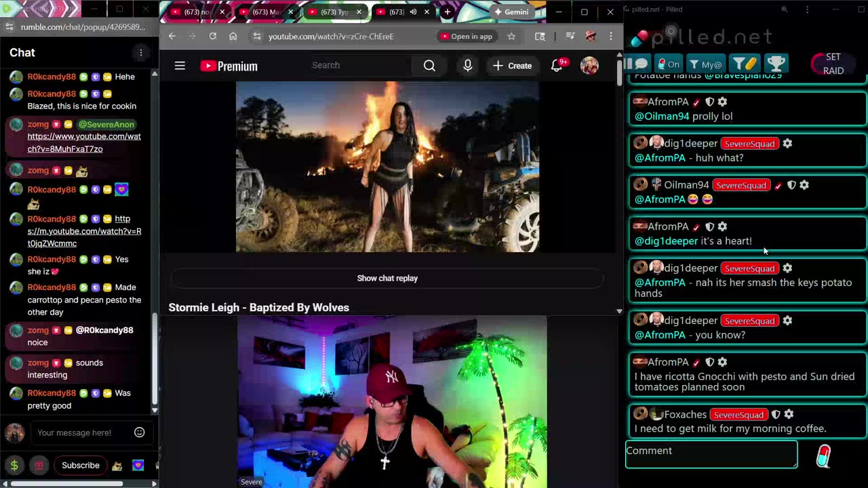Open the YouTube account avatar menu
This screenshot has height=488, width=868.
click(x=589, y=66)
